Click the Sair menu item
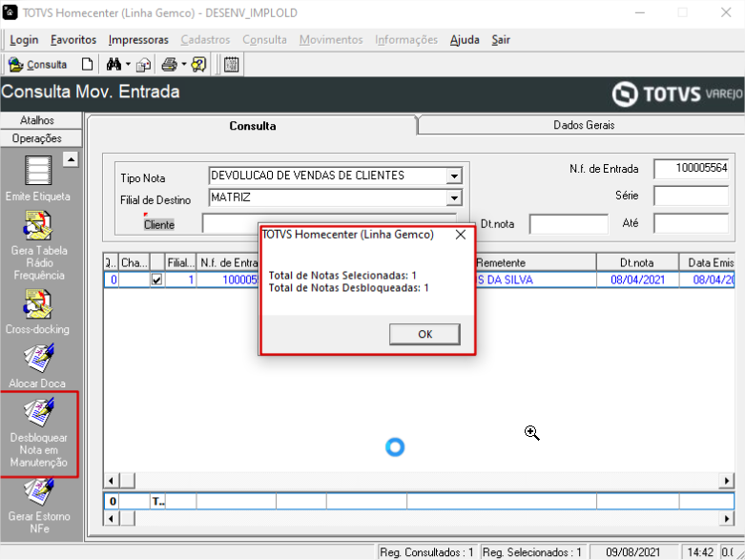Screen dimensions: 745x560 [500, 40]
